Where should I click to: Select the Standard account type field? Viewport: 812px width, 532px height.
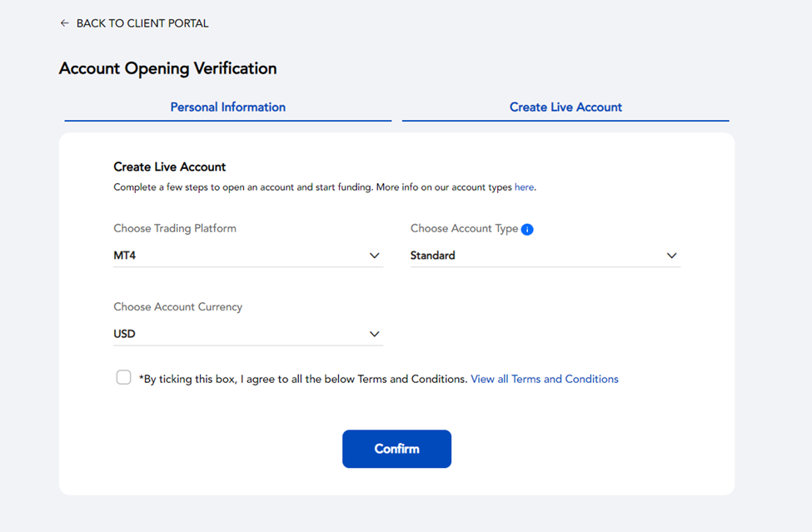[545, 256]
